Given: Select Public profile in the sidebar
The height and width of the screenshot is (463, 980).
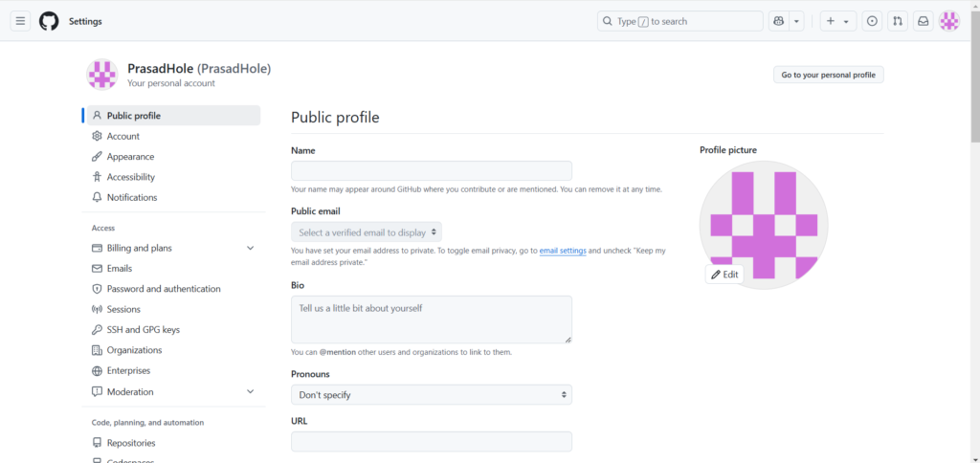Looking at the screenshot, I should [174, 116].
